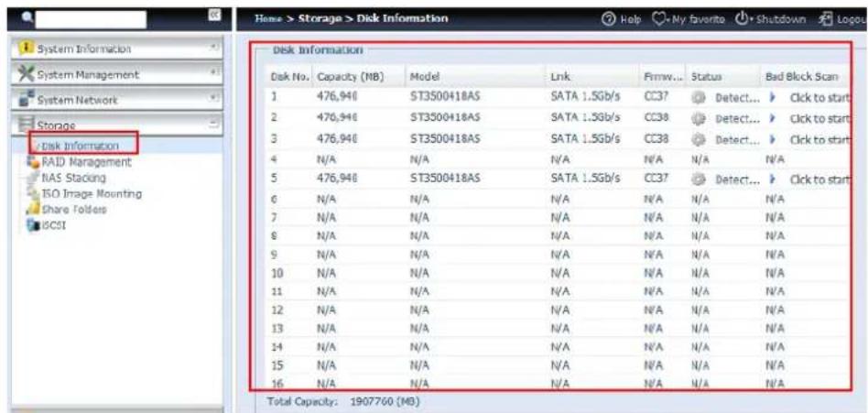This screenshot has height=413, width=868.
Task: Click disk 2 status gear icon
Action: 699,118
